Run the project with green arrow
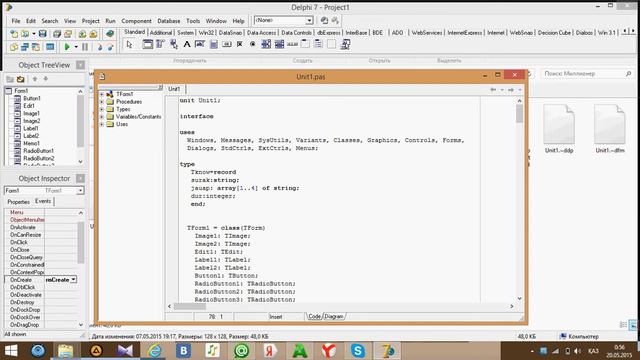Viewport: 640px width, 360px height. click(x=67, y=47)
